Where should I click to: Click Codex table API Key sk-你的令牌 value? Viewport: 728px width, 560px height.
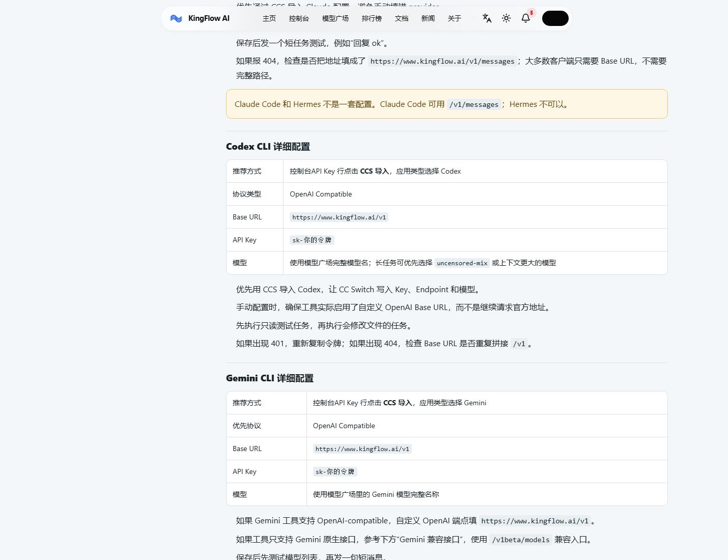click(x=312, y=240)
